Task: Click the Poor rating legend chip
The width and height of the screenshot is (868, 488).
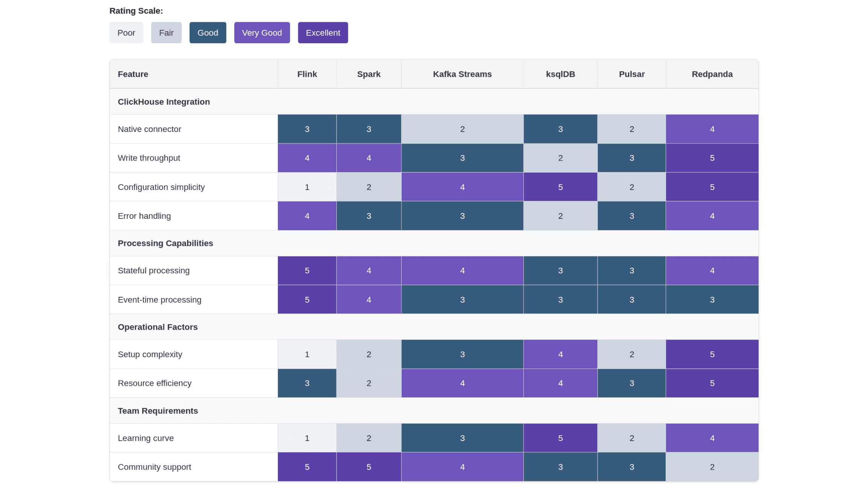Action: click(126, 33)
